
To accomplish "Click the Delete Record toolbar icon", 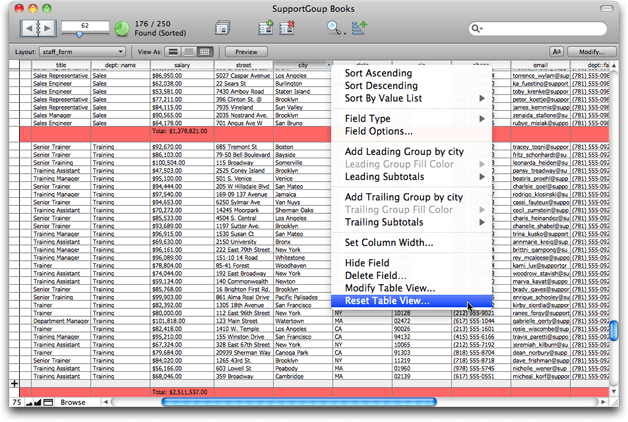I will coord(287,27).
